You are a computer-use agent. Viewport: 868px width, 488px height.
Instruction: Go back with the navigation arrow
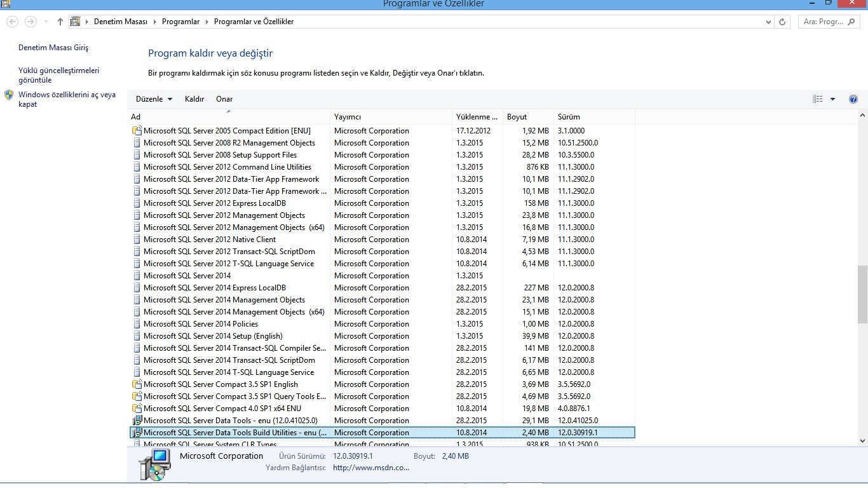point(12,22)
